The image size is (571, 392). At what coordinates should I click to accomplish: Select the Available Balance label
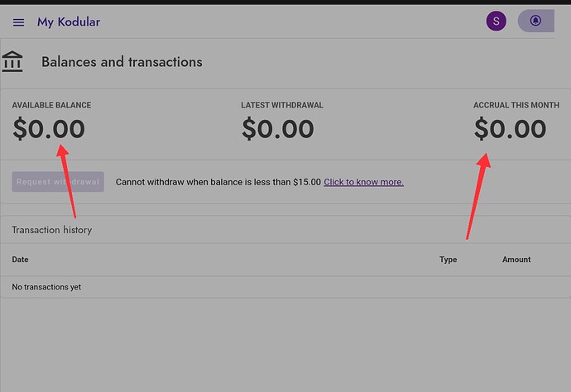click(x=51, y=106)
